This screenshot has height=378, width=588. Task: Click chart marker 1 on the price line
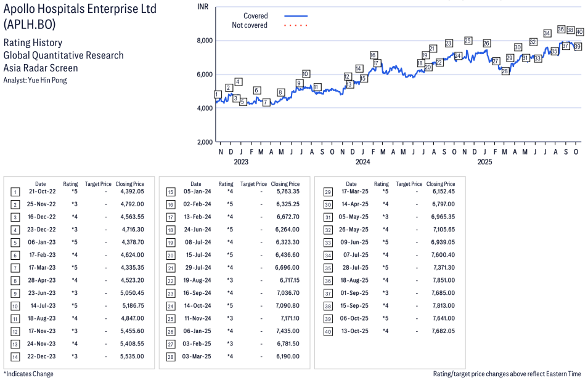click(x=217, y=94)
